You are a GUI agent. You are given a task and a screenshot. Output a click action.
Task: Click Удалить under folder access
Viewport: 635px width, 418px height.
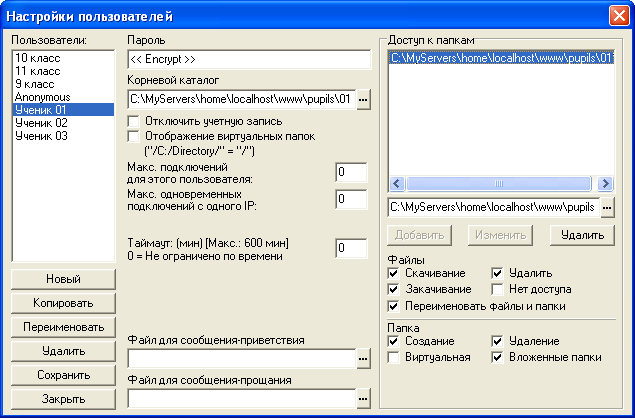(582, 235)
